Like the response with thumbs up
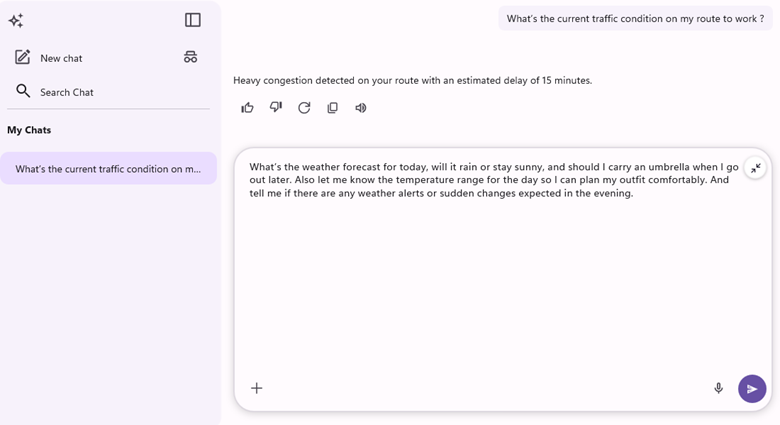This screenshot has height=425, width=780. coord(247,107)
